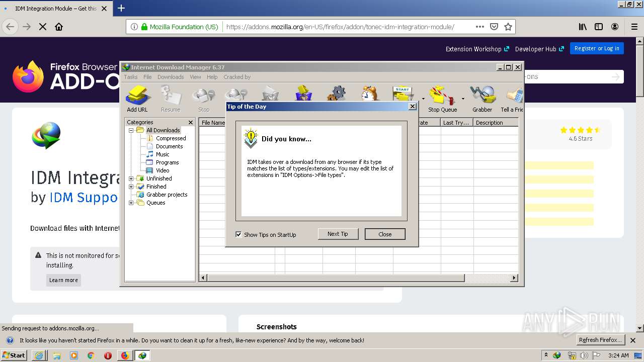Image resolution: width=644 pixels, height=362 pixels.
Task: Click the Scheduler alarm clock icon
Action: pyautogui.click(x=370, y=94)
